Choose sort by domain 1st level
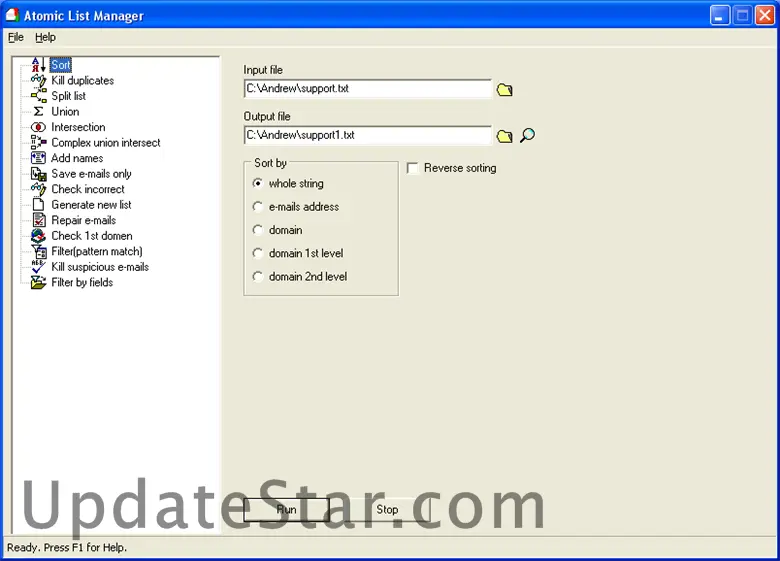780x561 pixels. tap(258, 253)
